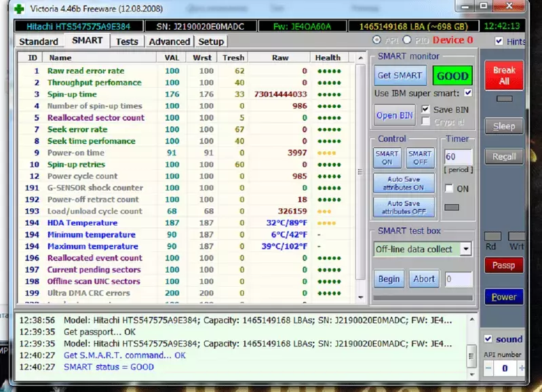Click the Timer period input field

(458, 157)
